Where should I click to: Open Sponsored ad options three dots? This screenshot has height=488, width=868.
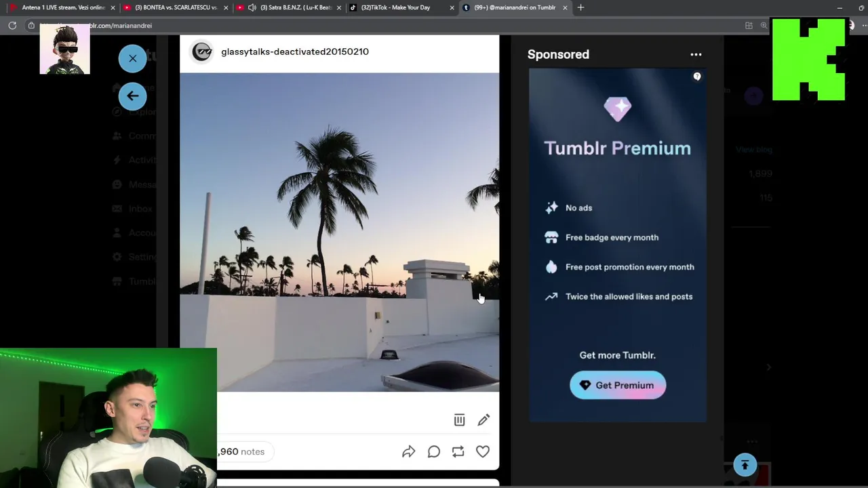coord(696,54)
